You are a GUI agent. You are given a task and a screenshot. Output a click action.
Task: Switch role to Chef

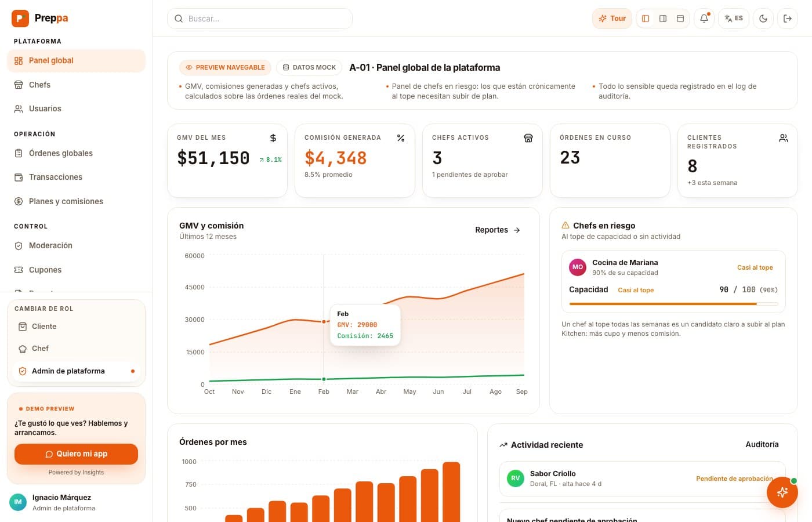click(76, 349)
